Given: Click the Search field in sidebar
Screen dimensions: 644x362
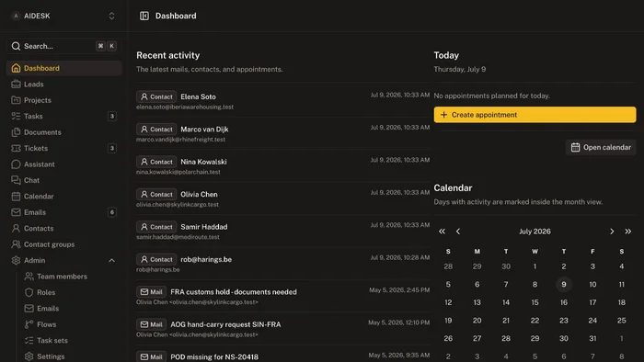Looking at the screenshot, I should coord(63,46).
